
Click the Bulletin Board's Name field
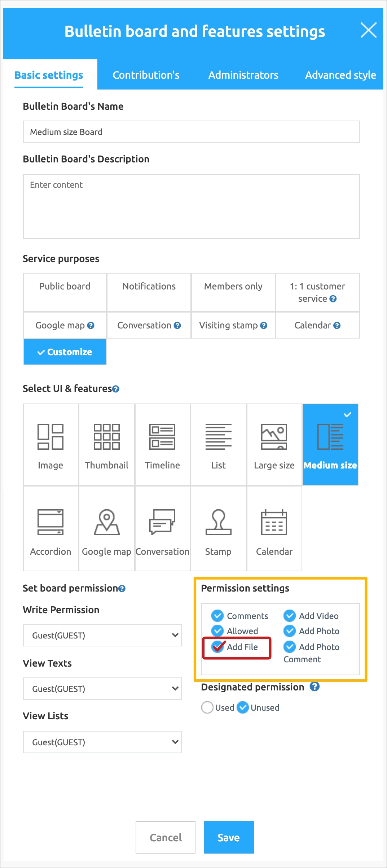192,132
